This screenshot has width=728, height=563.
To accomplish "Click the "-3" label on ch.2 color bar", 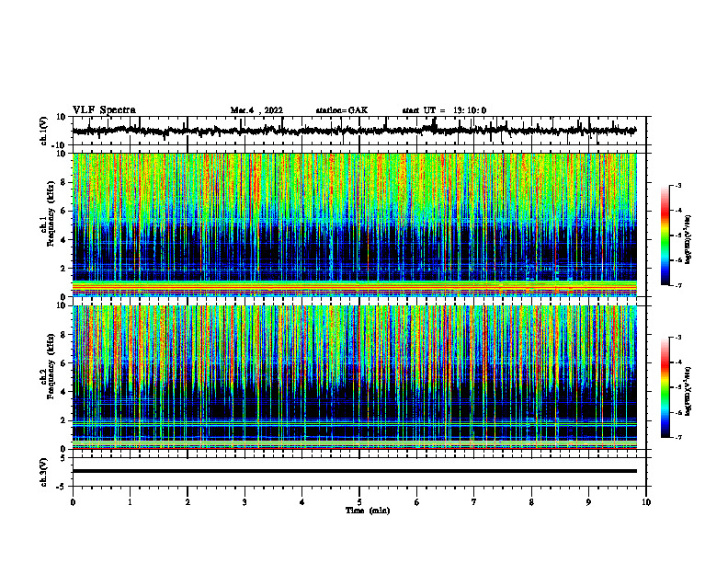I will (677, 338).
